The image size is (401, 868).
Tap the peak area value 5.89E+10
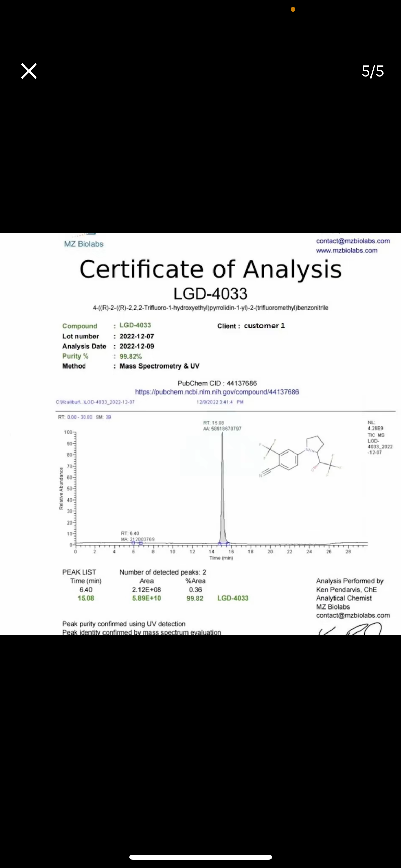(x=146, y=598)
